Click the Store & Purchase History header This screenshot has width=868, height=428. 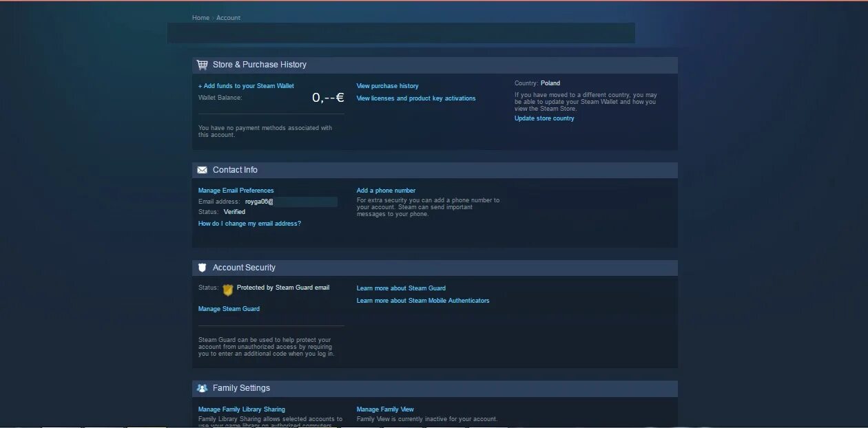pos(435,65)
